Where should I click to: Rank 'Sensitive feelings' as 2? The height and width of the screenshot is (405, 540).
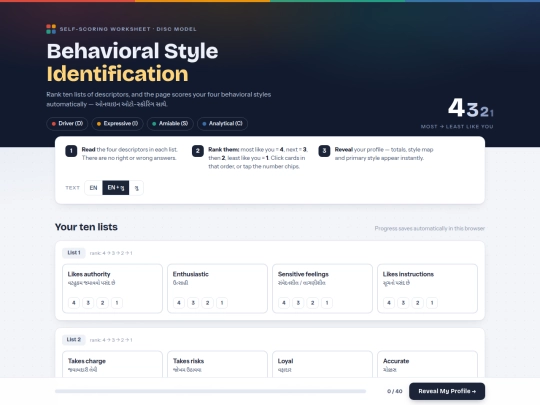[x=312, y=303]
